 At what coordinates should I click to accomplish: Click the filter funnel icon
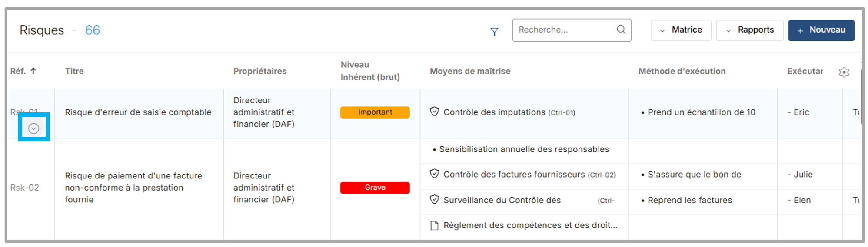494,32
